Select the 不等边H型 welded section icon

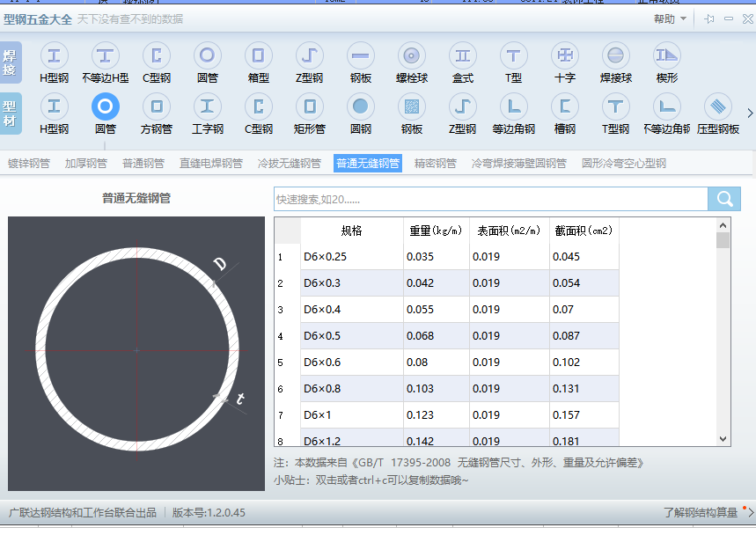105,56
